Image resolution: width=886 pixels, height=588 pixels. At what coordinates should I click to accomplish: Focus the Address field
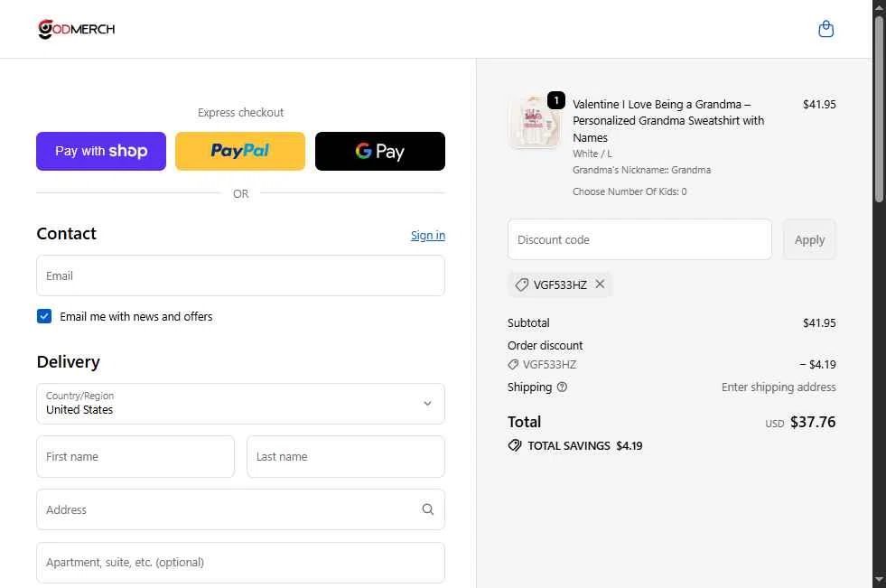[241, 509]
